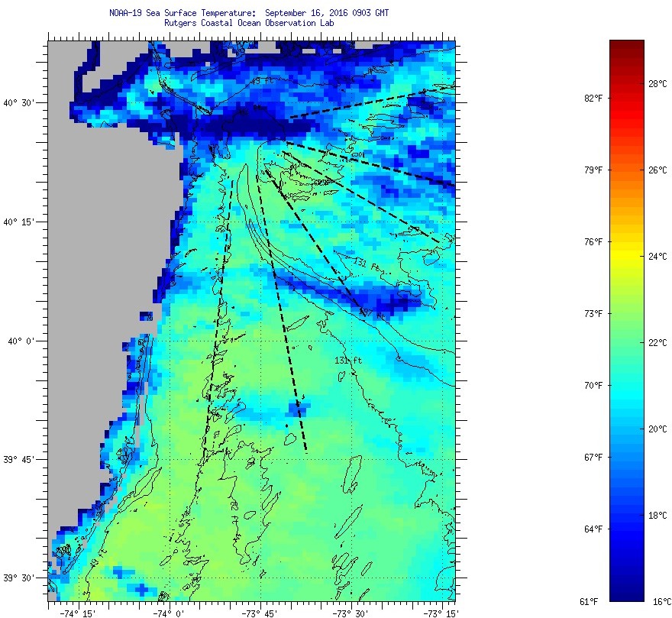The image size is (672, 618).
Task: Click the 39° 45' latitude label
Action: tap(18, 460)
